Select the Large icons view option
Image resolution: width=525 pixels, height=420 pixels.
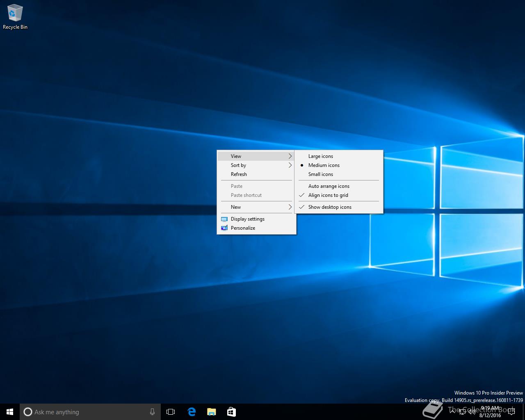tap(321, 156)
